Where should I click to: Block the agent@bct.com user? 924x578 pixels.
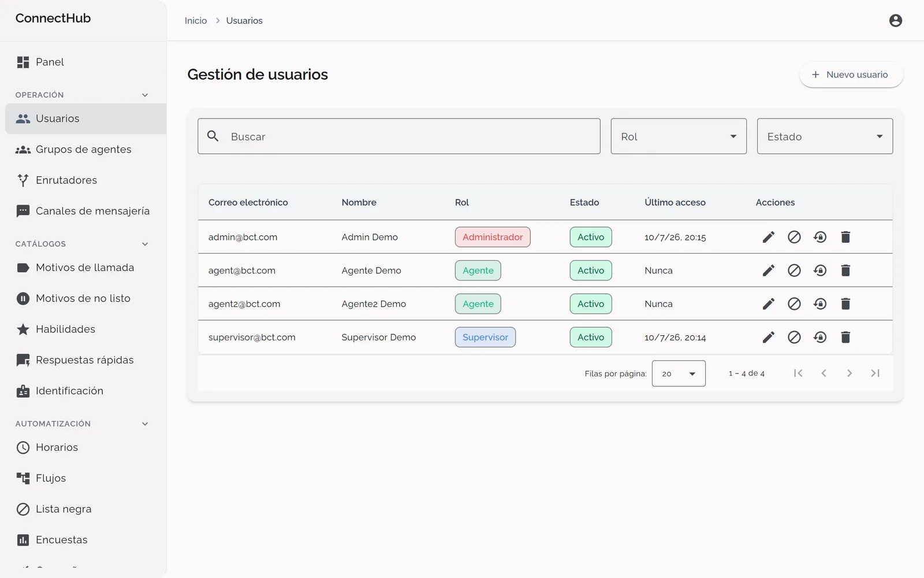pyautogui.click(x=794, y=271)
